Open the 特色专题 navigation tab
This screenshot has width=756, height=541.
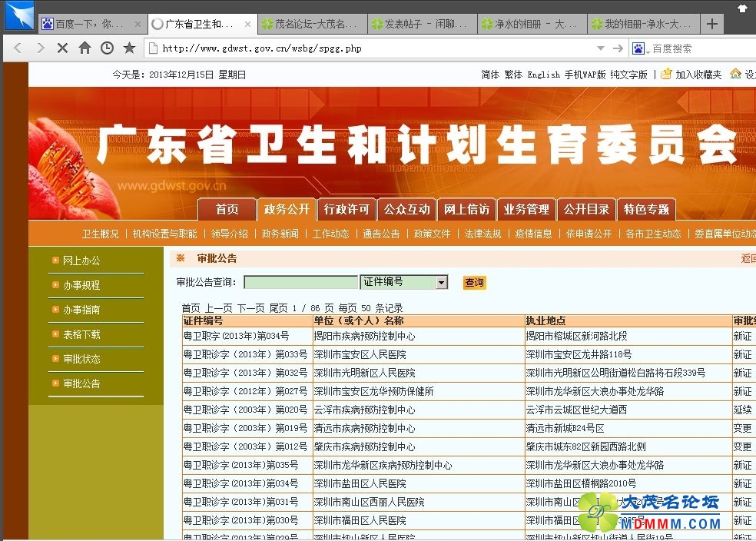click(x=647, y=209)
